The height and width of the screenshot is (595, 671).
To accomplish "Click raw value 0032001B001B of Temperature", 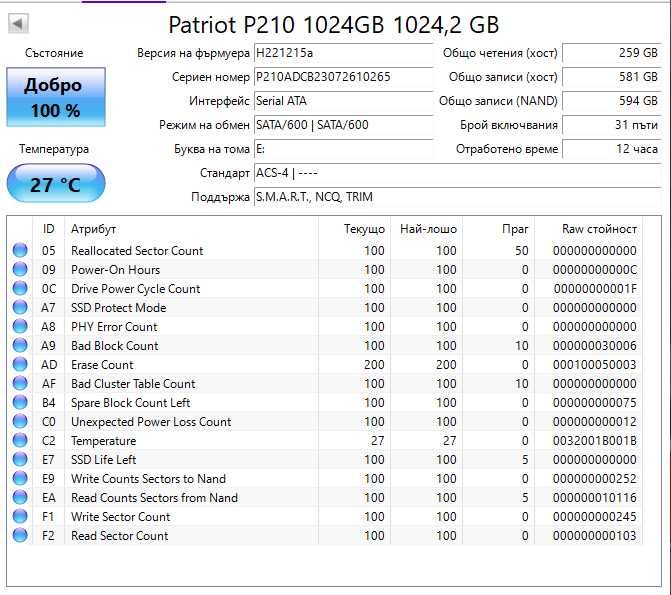I will (594, 441).
